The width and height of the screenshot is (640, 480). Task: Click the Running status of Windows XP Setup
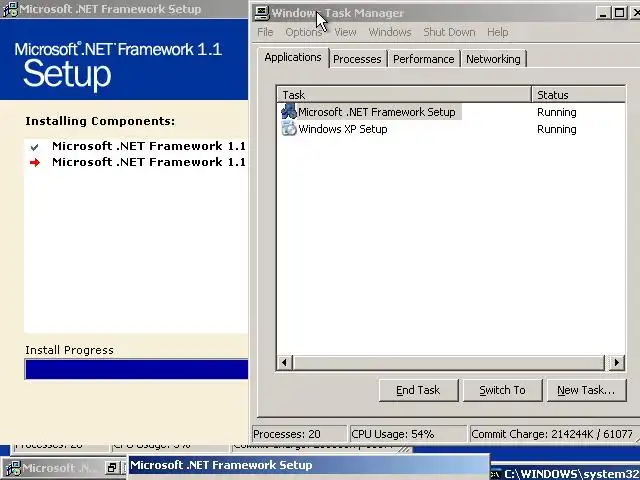(557, 129)
